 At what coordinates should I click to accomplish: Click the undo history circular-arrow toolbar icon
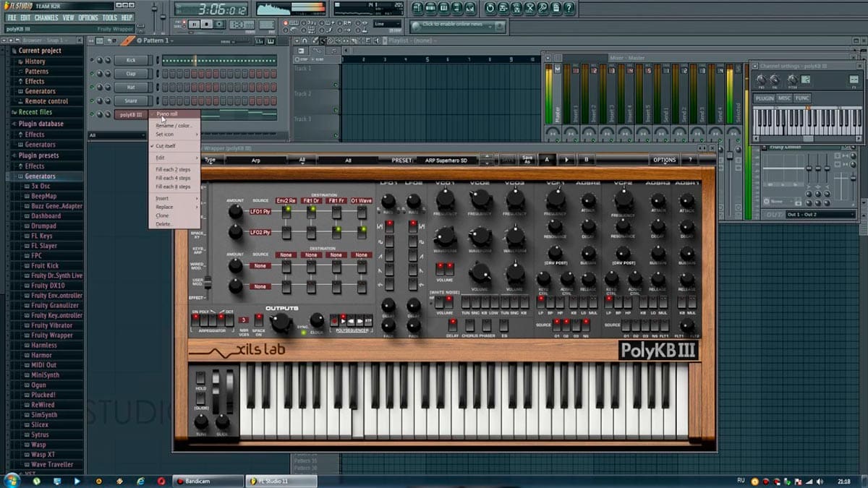tap(491, 8)
